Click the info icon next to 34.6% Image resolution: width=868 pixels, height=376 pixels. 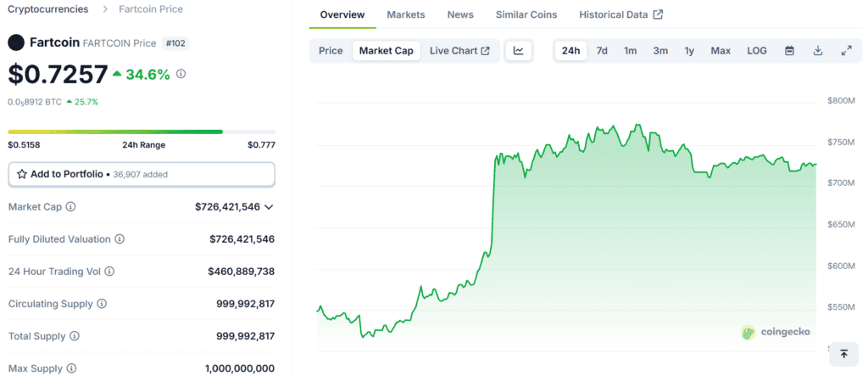point(181,74)
